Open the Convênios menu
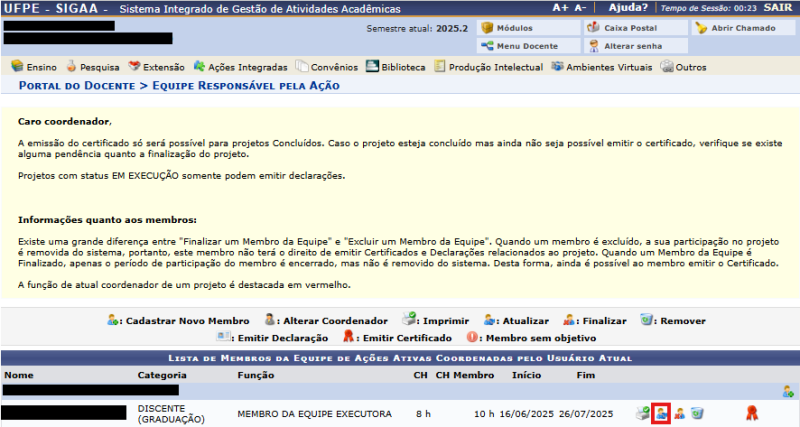Image resolution: width=800 pixels, height=427 pixels. [x=327, y=67]
